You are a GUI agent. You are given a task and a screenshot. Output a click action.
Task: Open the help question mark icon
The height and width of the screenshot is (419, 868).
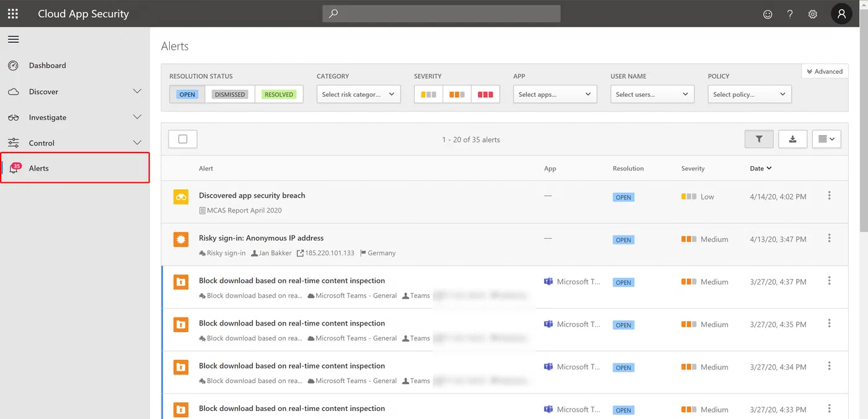[790, 14]
